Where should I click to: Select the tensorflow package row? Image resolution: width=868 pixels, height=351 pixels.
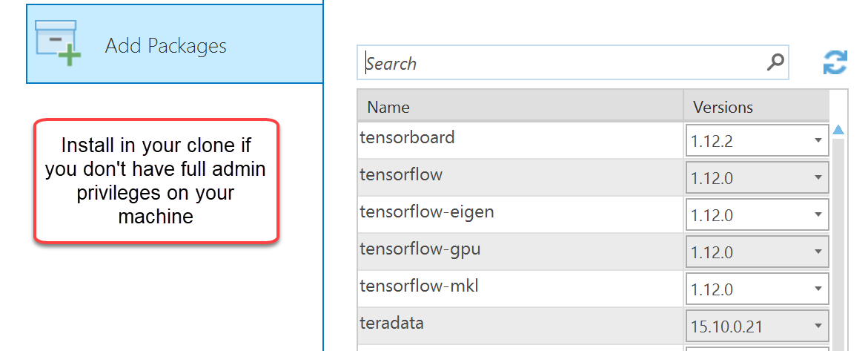[x=519, y=176]
